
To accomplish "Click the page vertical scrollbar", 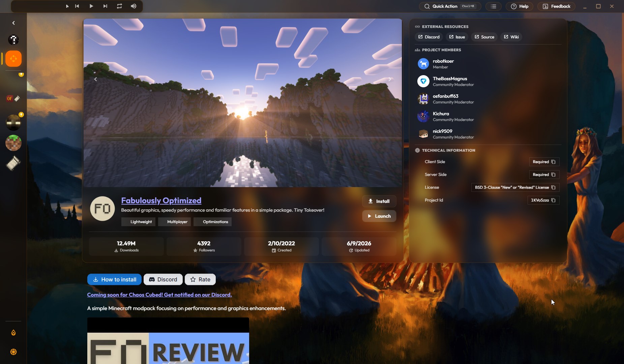I will pos(623,79).
